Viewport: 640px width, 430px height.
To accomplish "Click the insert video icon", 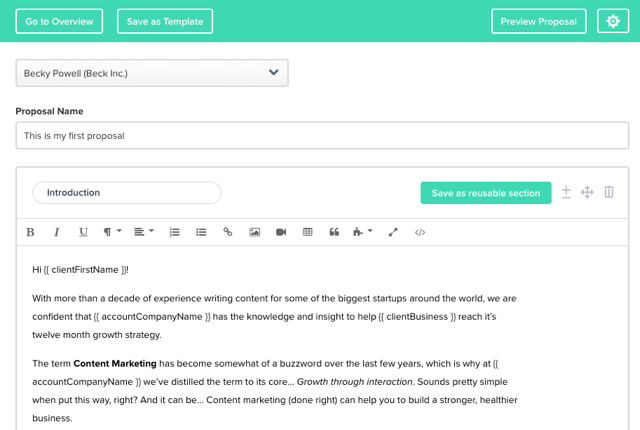I will pyautogui.click(x=281, y=232).
